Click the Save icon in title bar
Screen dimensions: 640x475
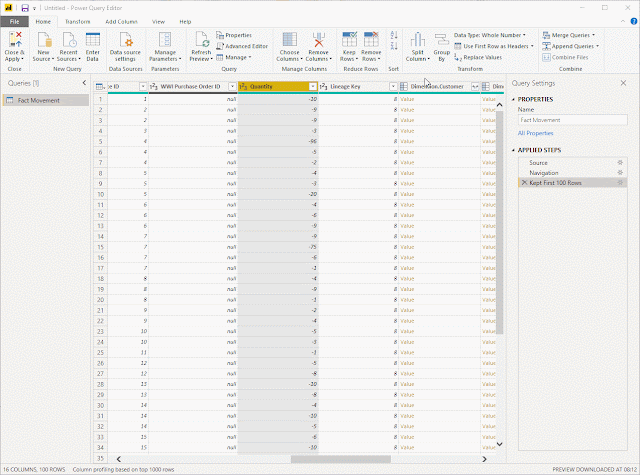click(x=25, y=8)
